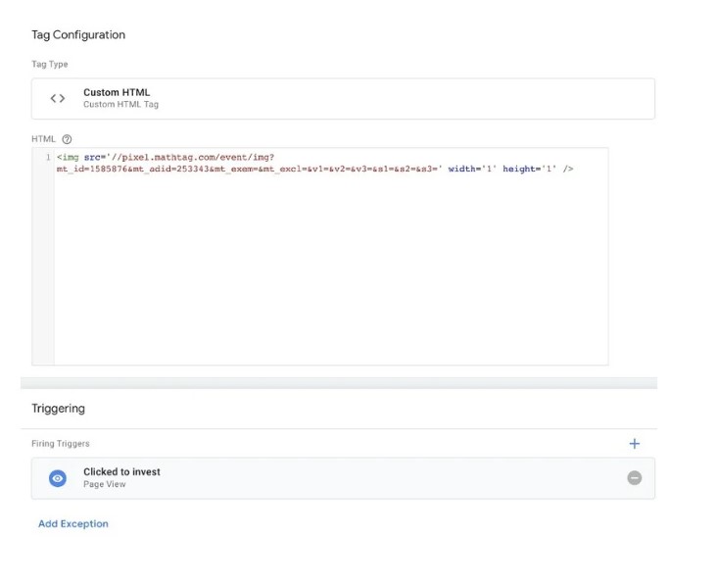
Task: Click the height='1' attribute in code
Action: (530, 169)
